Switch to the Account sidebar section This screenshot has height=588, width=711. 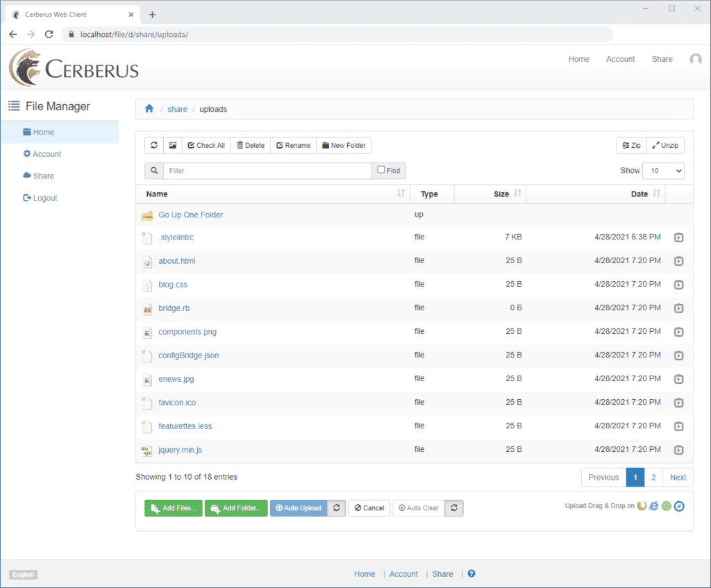44,153
